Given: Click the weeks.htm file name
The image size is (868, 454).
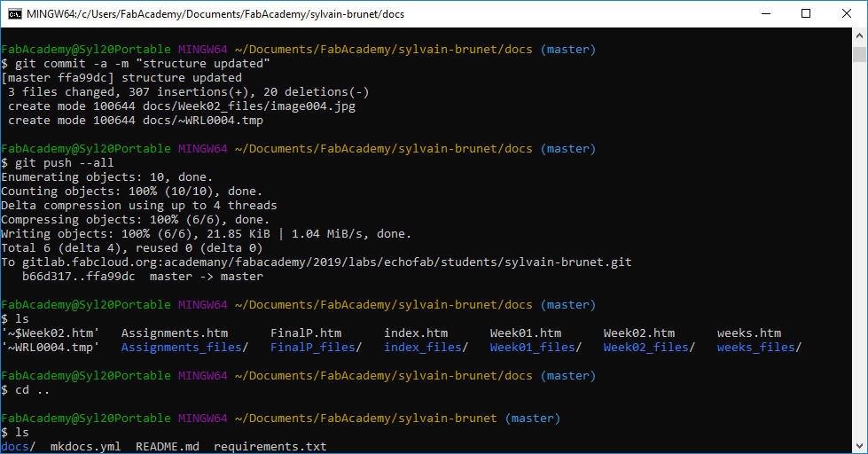Looking at the screenshot, I should (748, 333).
